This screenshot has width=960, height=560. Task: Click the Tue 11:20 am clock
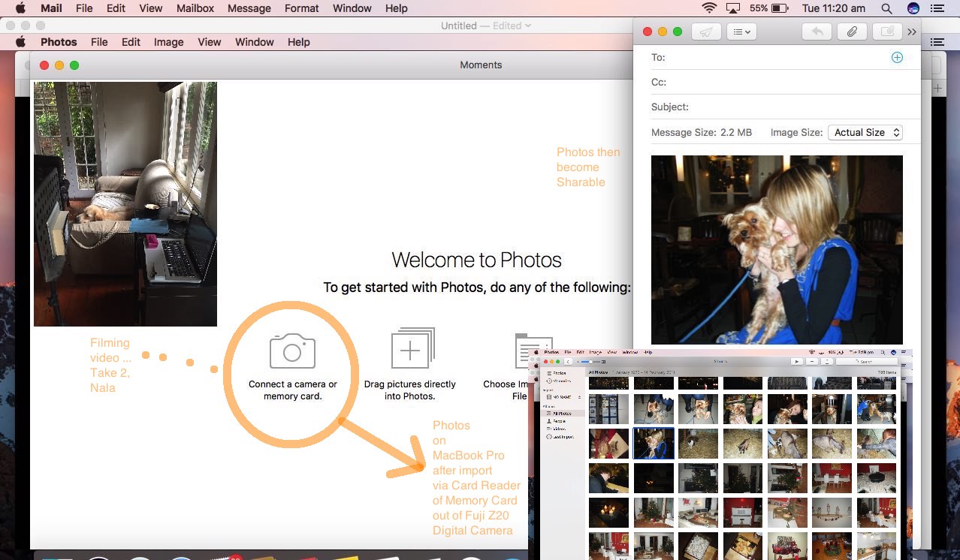833,8
